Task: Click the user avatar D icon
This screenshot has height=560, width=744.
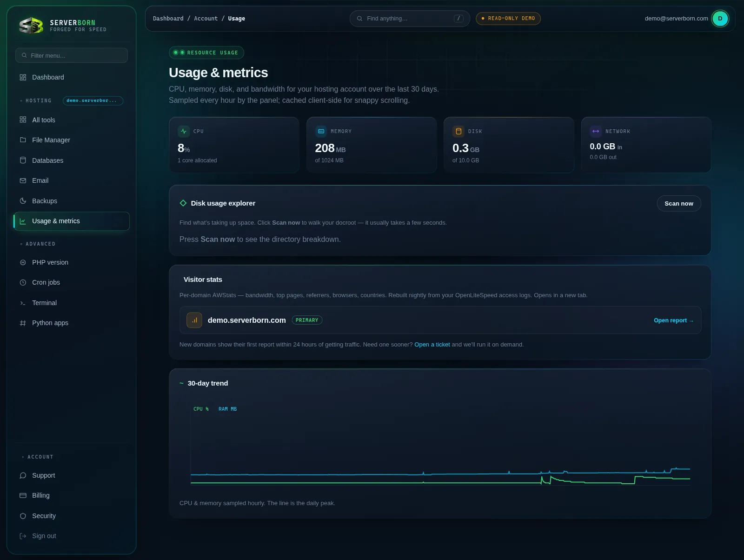Action: pyautogui.click(x=720, y=19)
